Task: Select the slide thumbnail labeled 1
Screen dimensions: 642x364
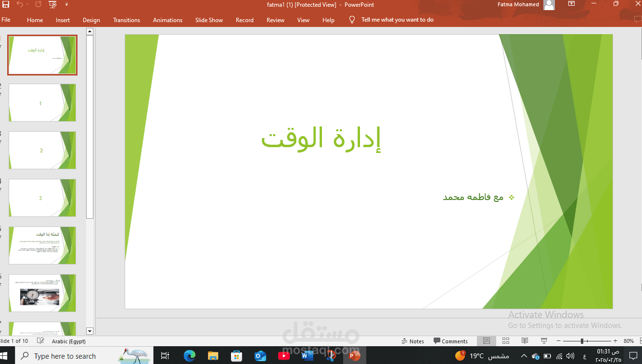Action: tap(42, 103)
